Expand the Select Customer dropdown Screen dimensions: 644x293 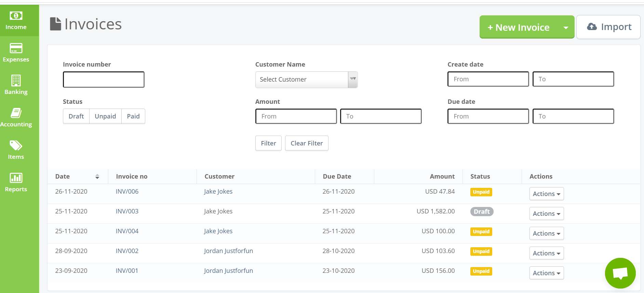pos(353,80)
